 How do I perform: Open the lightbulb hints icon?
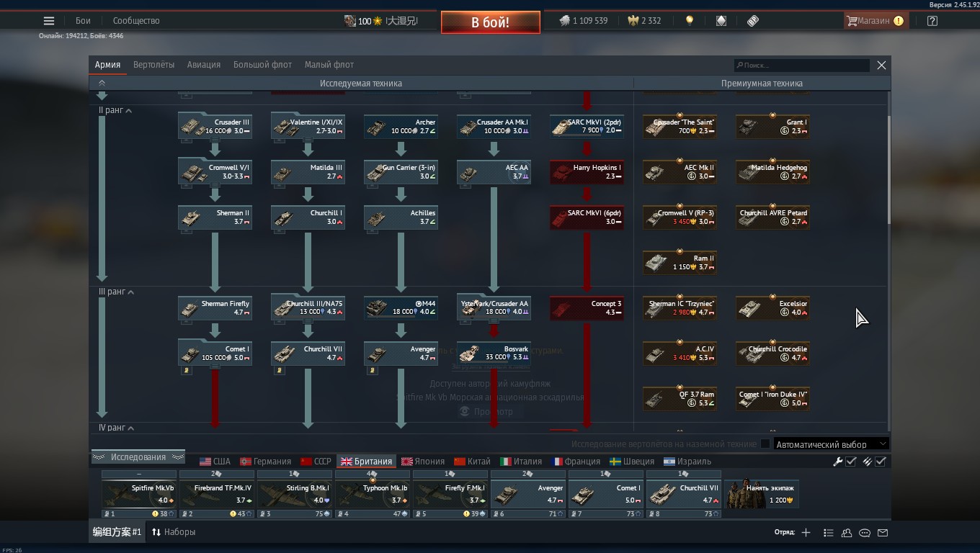pos(690,21)
